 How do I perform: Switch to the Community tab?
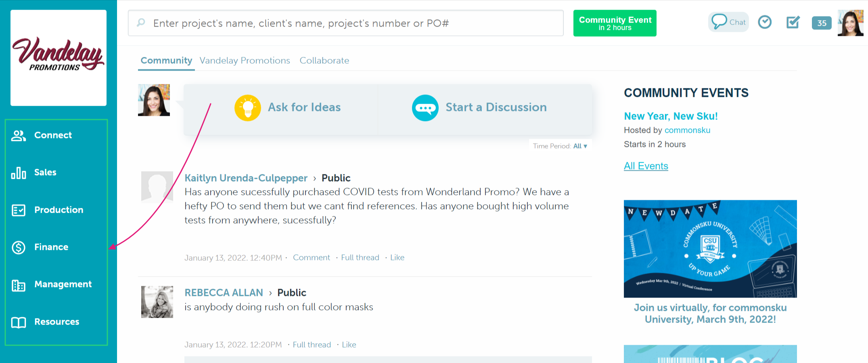[x=166, y=61]
